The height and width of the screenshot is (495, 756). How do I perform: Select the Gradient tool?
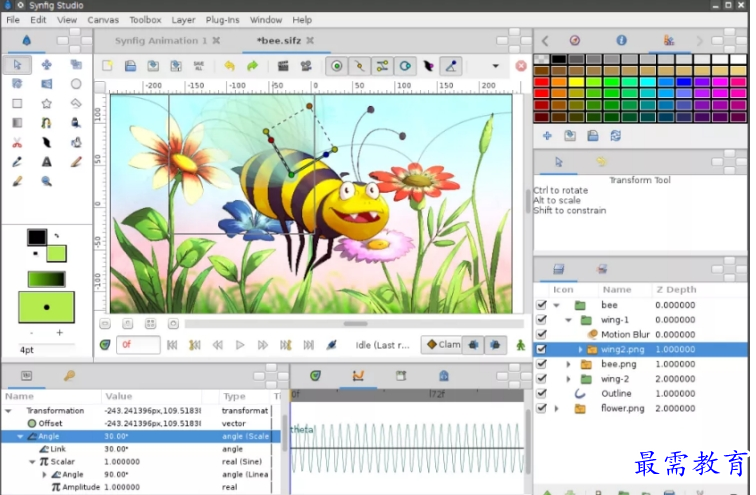tap(17, 123)
